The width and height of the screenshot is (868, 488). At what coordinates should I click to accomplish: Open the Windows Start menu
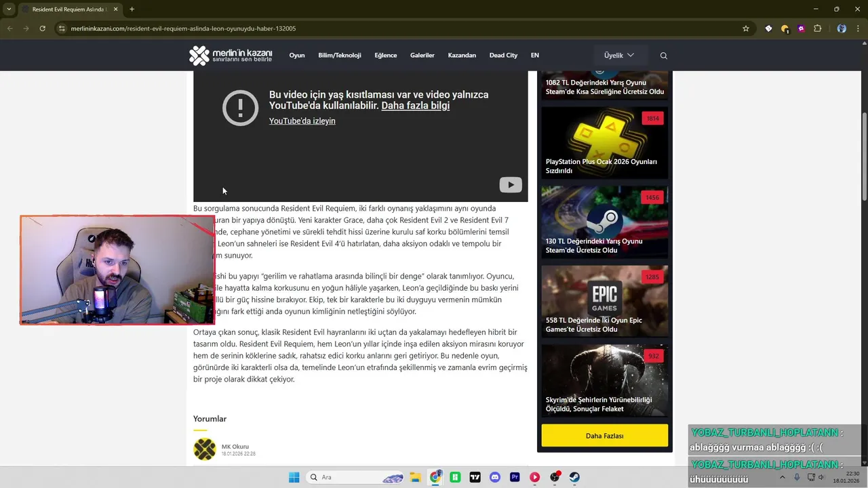294,477
